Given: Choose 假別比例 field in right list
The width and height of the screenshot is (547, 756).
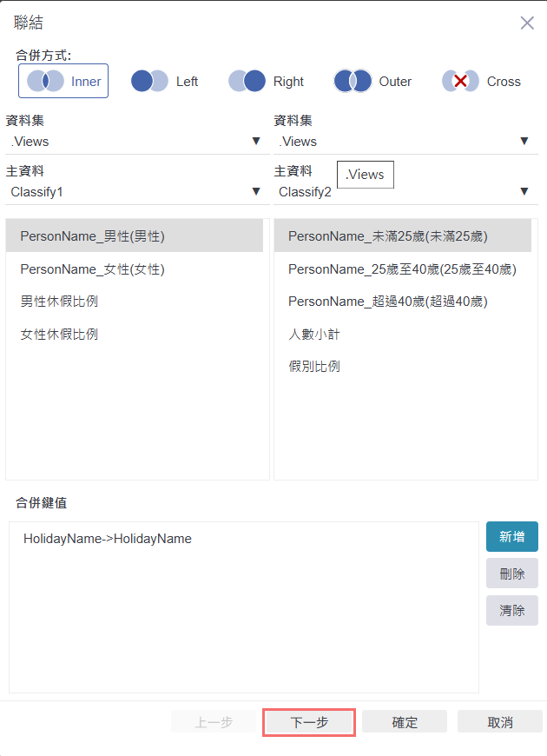Looking at the screenshot, I should click(314, 366).
